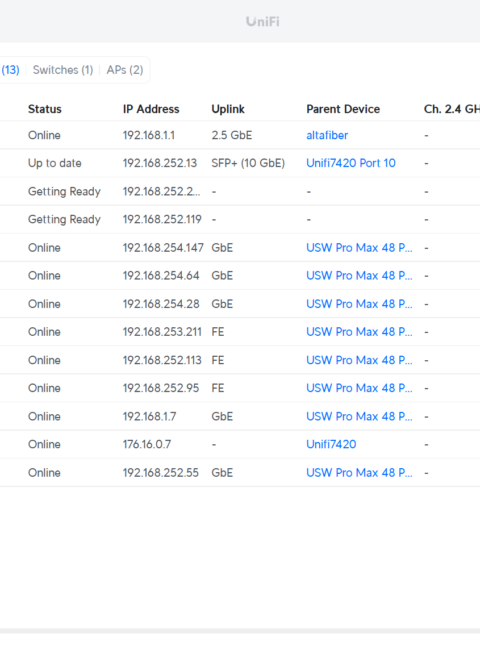Image resolution: width=480 pixels, height=650 pixels.
Task: Sort by Ch. 2.4 GHz column header
Action: point(452,109)
